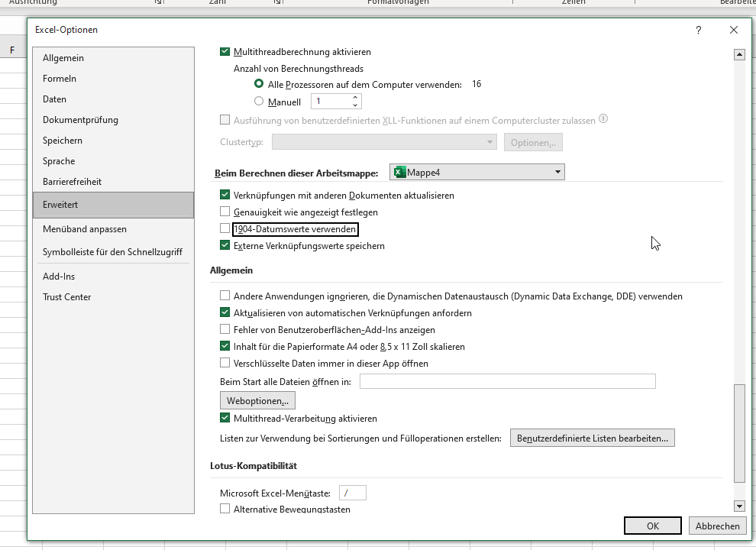Open Symbolleiste für den Schnellzugriff settings
Image resolution: width=756 pixels, height=550 pixels.
coord(113,252)
